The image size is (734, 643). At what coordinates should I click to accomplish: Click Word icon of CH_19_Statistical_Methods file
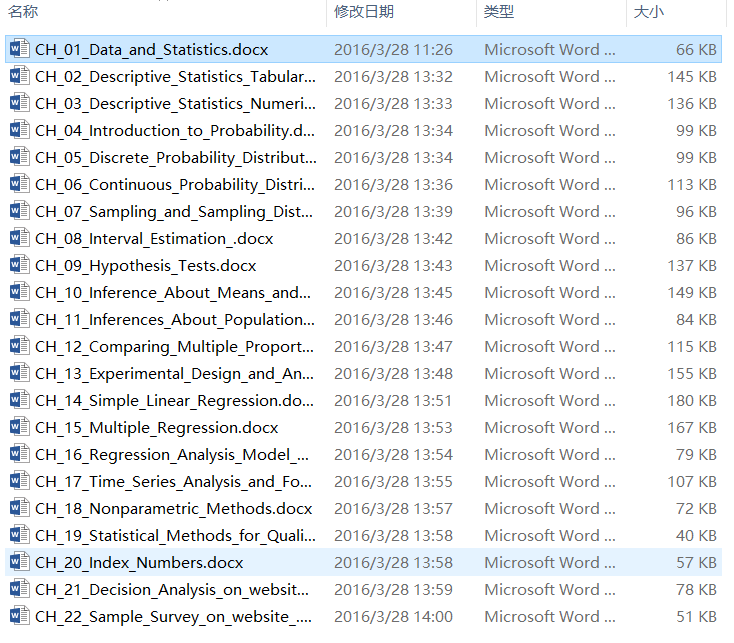tap(20, 535)
